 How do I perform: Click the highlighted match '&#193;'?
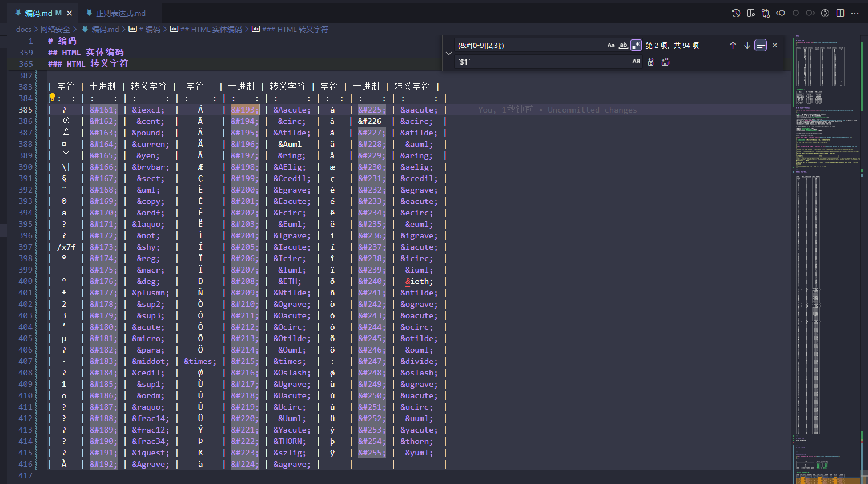245,110
